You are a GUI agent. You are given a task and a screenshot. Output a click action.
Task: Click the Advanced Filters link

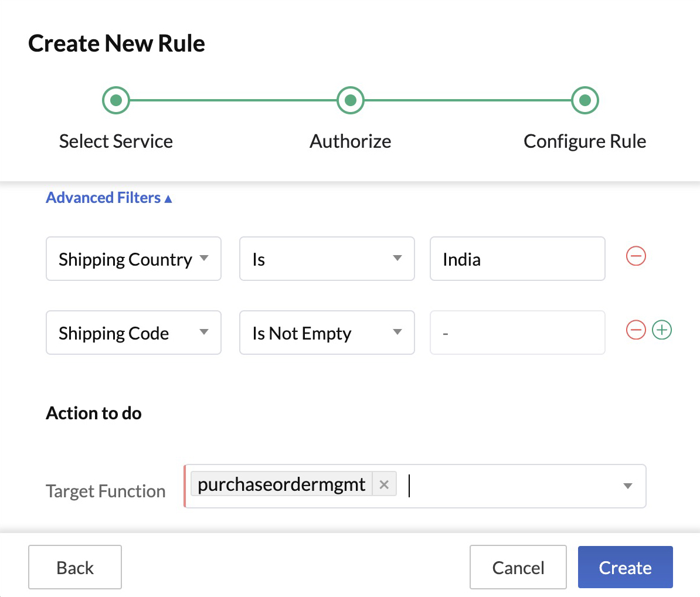pos(103,198)
